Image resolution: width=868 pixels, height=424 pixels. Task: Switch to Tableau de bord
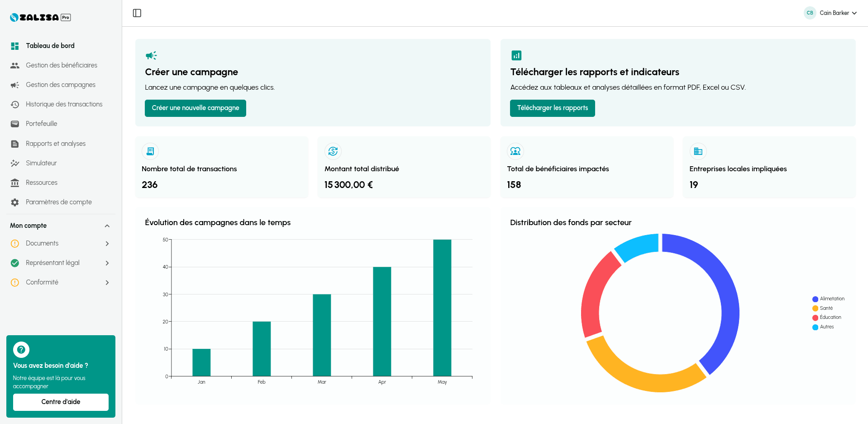(x=49, y=46)
